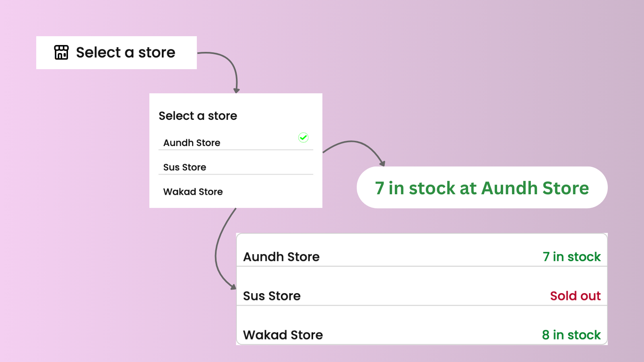This screenshot has height=362, width=644.
Task: Click the Aundh Store name in the availability table
Action: (281, 257)
